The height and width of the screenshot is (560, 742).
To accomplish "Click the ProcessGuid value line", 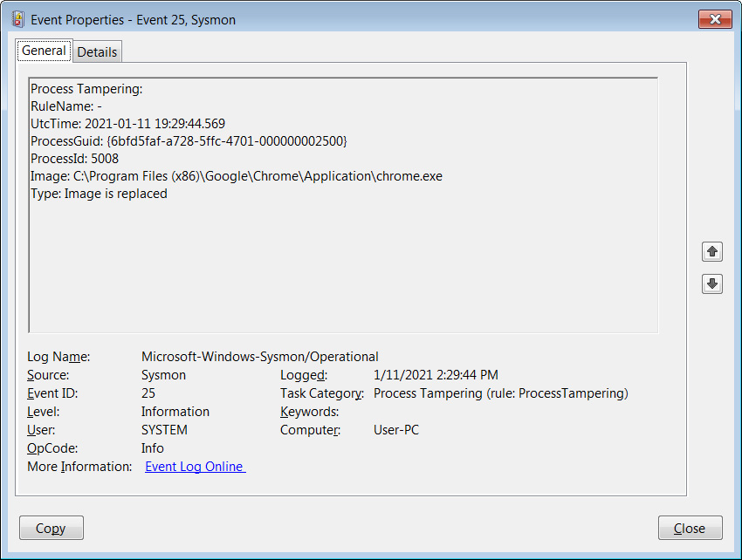I will (x=189, y=141).
